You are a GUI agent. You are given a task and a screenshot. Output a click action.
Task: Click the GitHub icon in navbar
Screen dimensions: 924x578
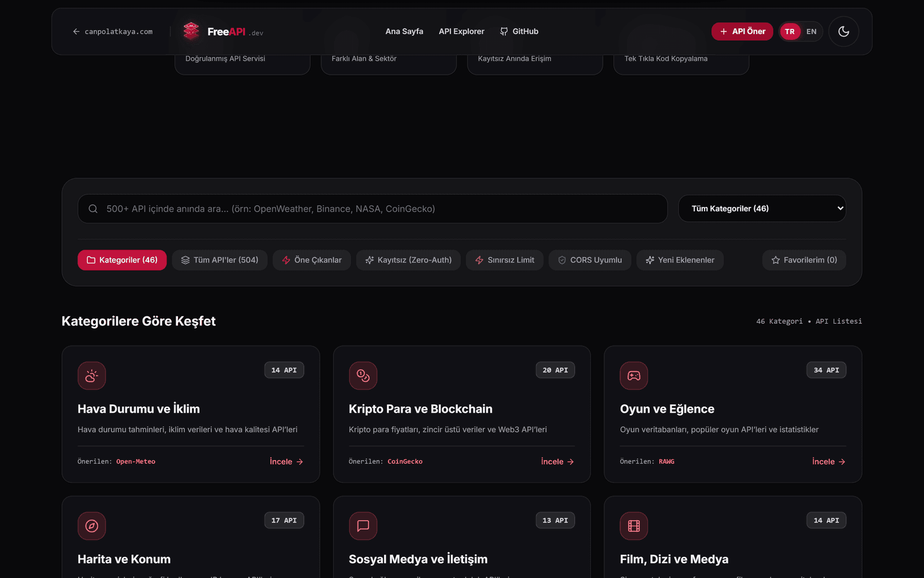tap(504, 31)
